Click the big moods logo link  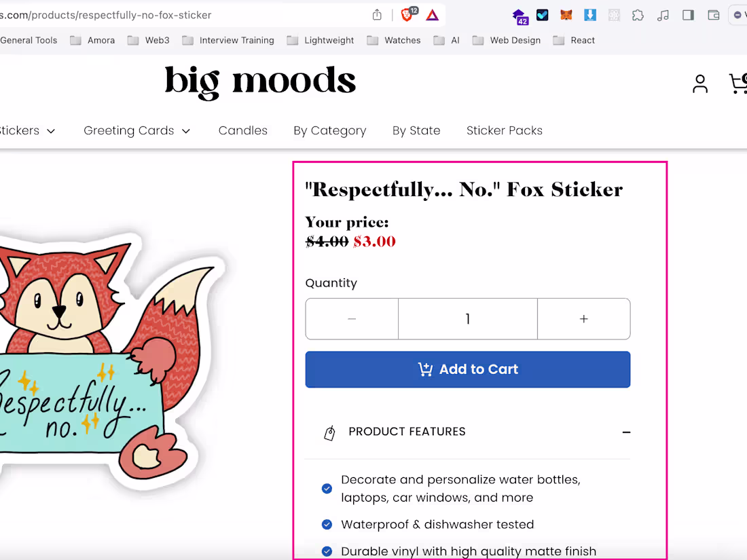[x=260, y=81]
